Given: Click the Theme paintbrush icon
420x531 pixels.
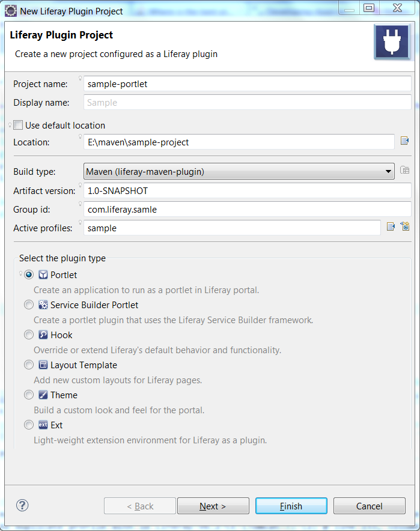Looking at the screenshot, I should 43,395.
